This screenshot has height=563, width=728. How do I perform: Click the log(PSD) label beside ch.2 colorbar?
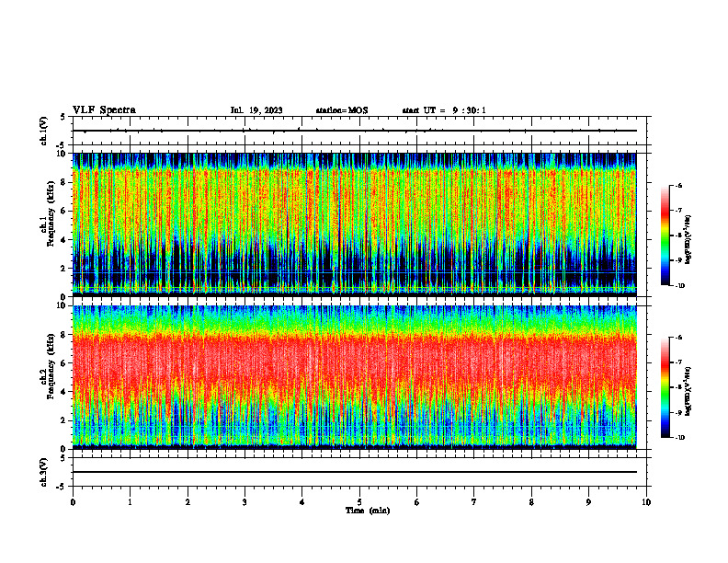coord(688,391)
